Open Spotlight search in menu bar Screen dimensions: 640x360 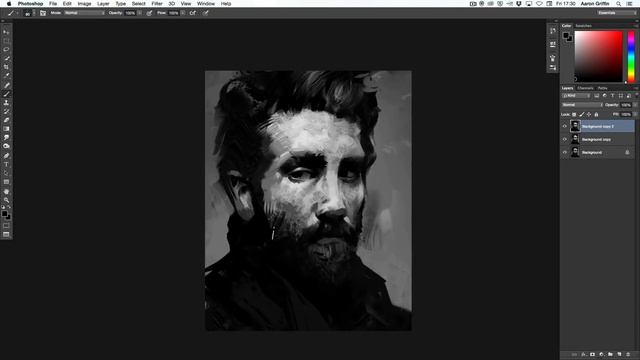619,4
